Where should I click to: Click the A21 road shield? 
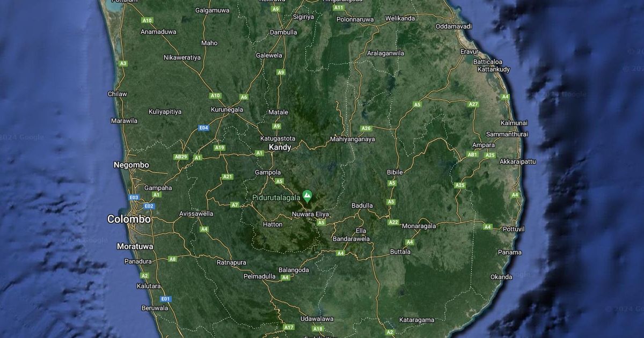click(228, 177)
